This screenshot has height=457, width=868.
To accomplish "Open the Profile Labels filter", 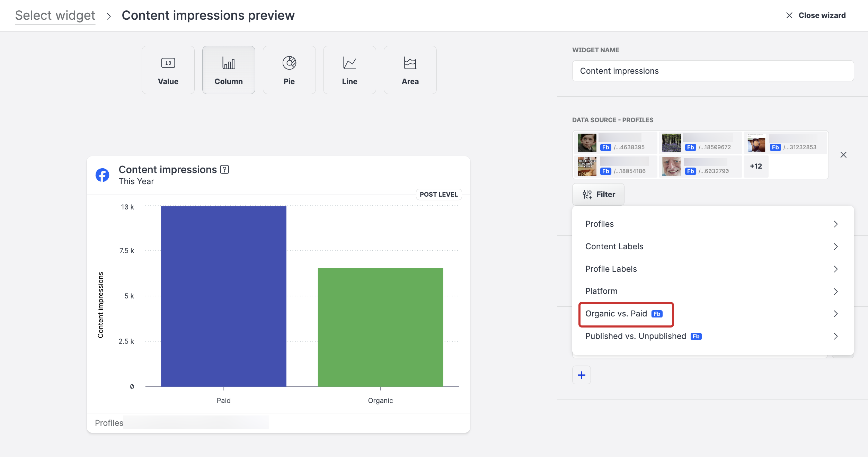I will point(611,269).
